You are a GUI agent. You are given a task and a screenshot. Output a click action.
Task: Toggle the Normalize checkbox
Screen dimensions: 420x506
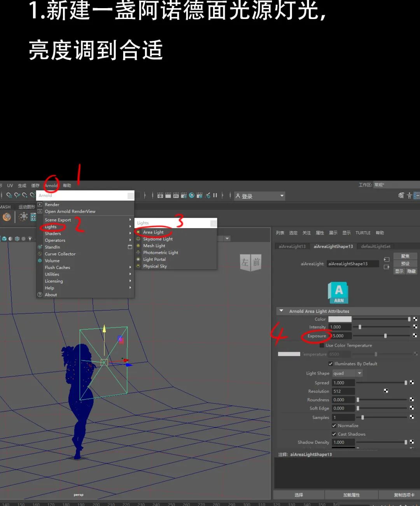[334, 426]
